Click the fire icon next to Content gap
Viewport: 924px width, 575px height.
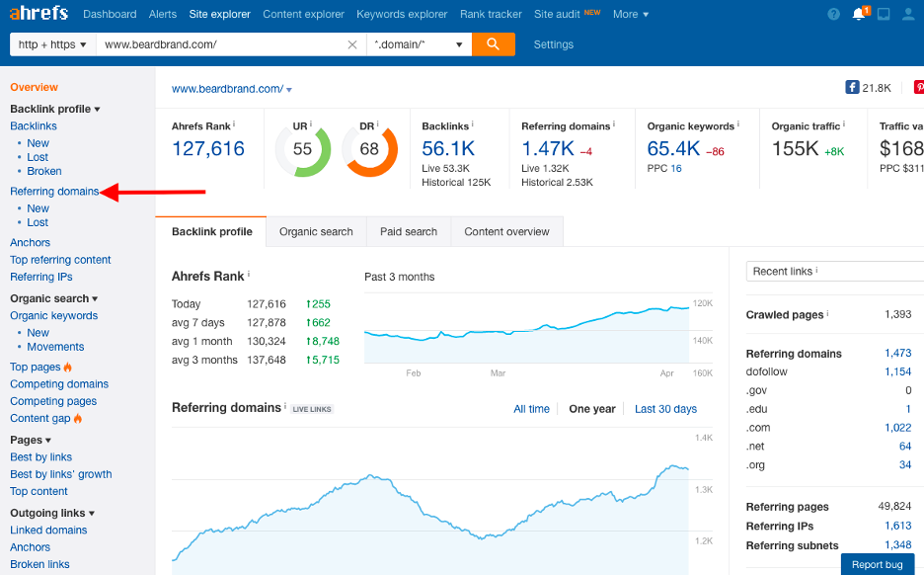[x=78, y=418]
